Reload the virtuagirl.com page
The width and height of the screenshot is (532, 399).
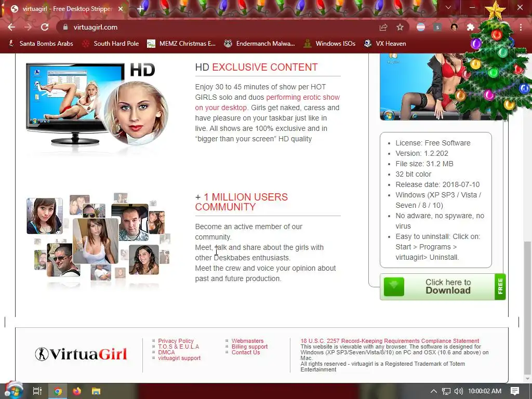coord(45,27)
